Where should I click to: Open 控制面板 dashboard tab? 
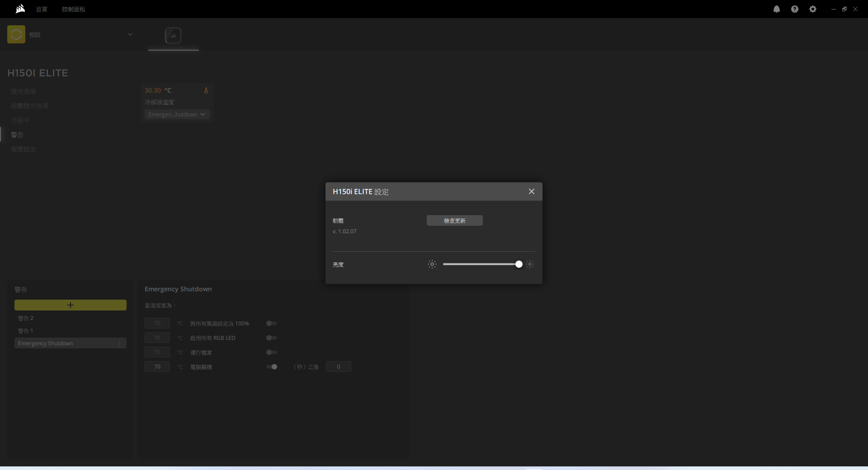coord(74,9)
